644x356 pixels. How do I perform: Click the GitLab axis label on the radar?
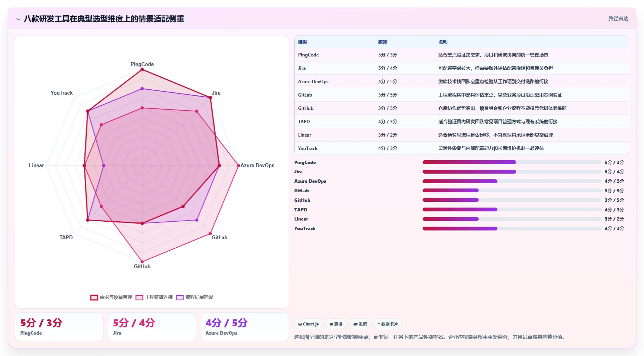pyautogui.click(x=220, y=237)
